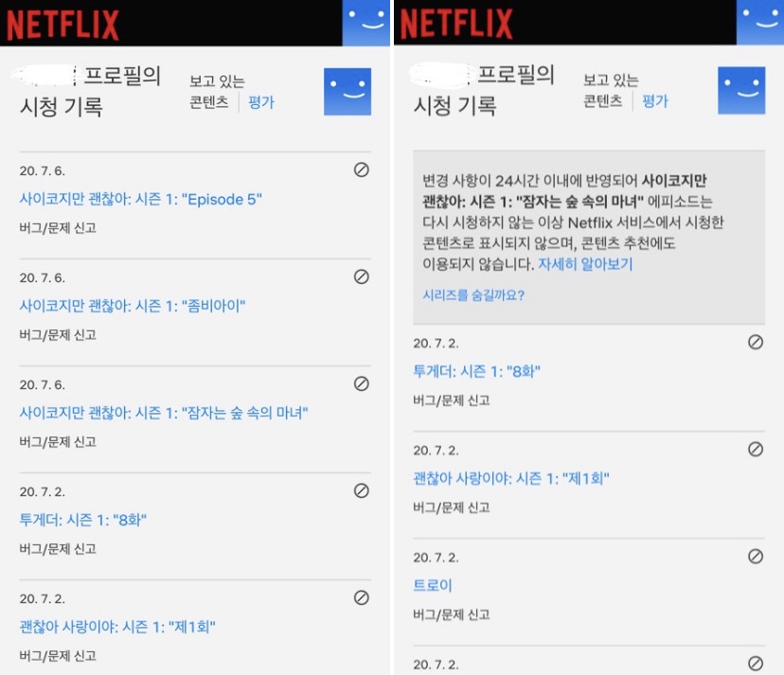Viewport: 784px width, 675px height.
Task: Click 버그/문제 신고 under "좀비아이" entry
Action: 58,335
